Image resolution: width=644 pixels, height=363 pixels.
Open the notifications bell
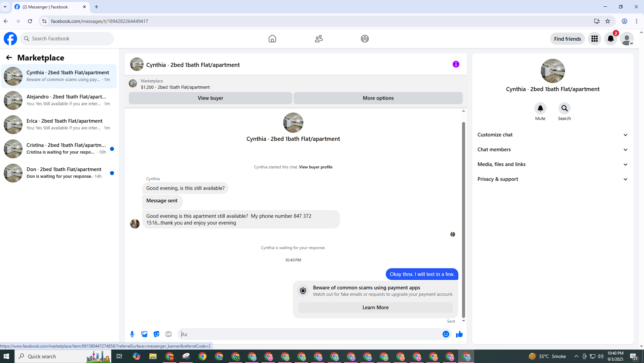611,39
